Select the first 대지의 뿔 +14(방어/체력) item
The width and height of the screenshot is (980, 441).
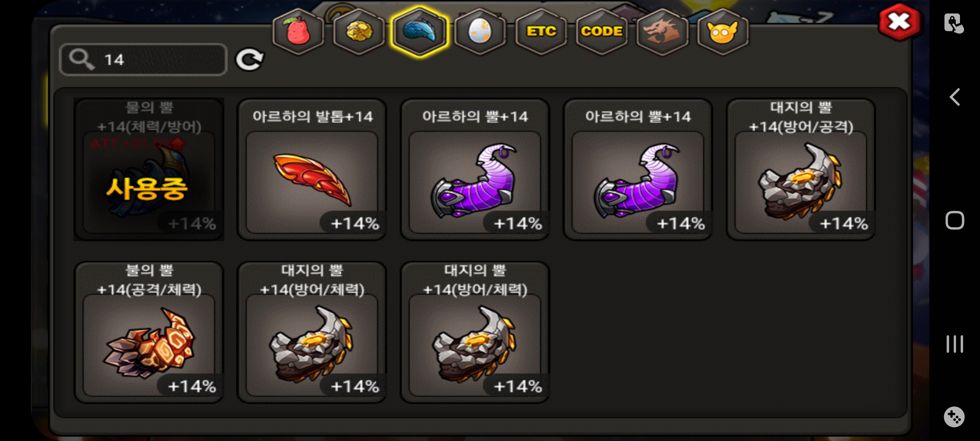(312, 332)
